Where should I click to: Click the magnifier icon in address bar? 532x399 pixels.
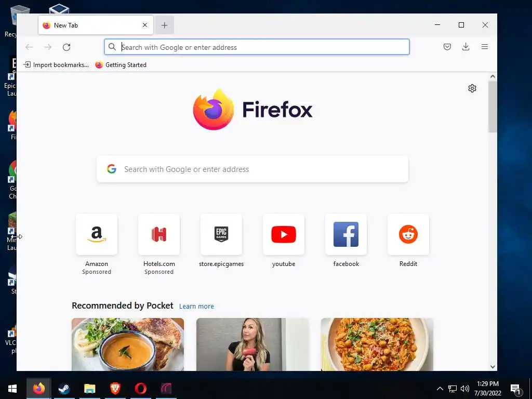[112, 47]
